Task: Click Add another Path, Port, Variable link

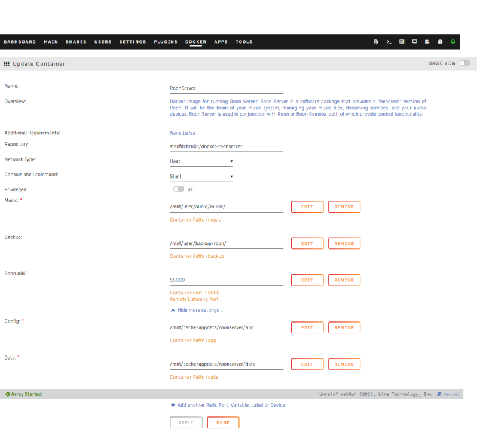Action: (x=231, y=405)
